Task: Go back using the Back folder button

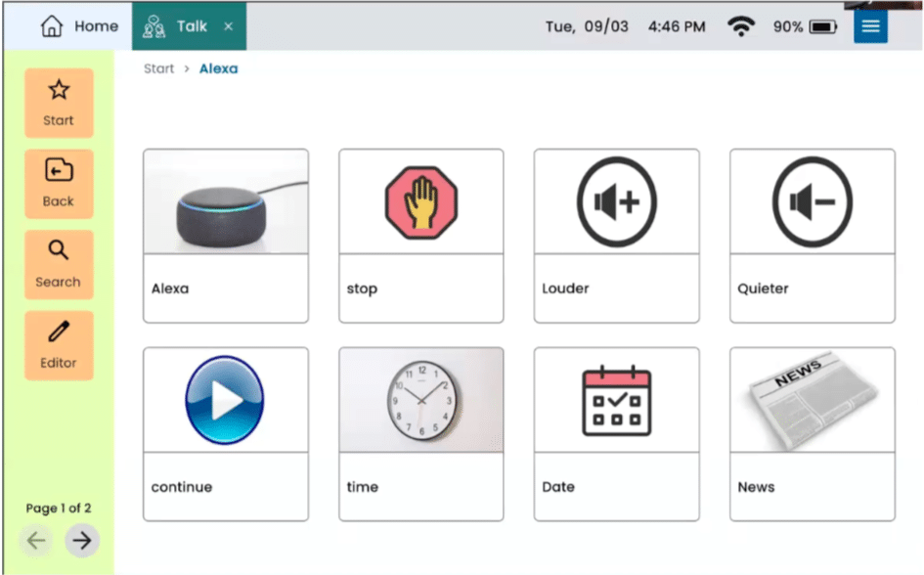Action: pyautogui.click(x=59, y=184)
